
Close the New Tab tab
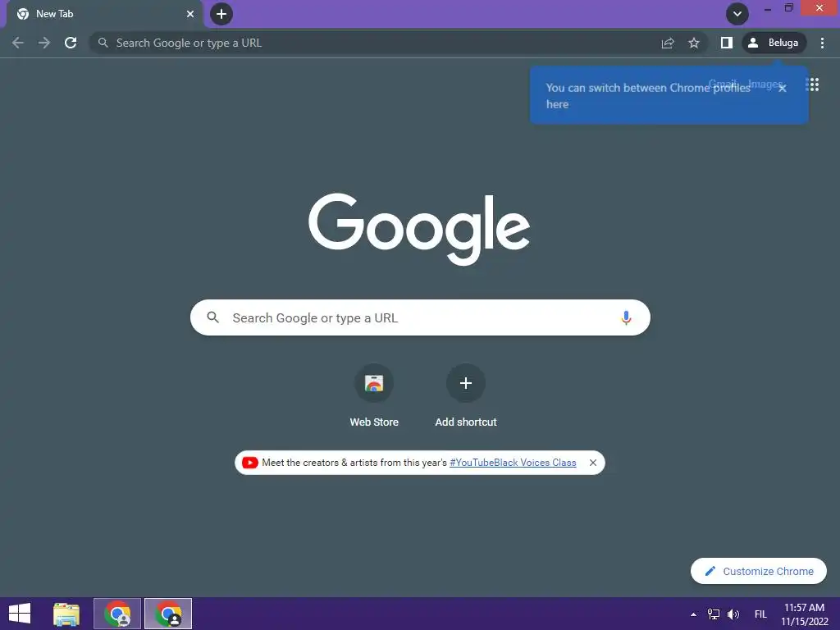190,14
